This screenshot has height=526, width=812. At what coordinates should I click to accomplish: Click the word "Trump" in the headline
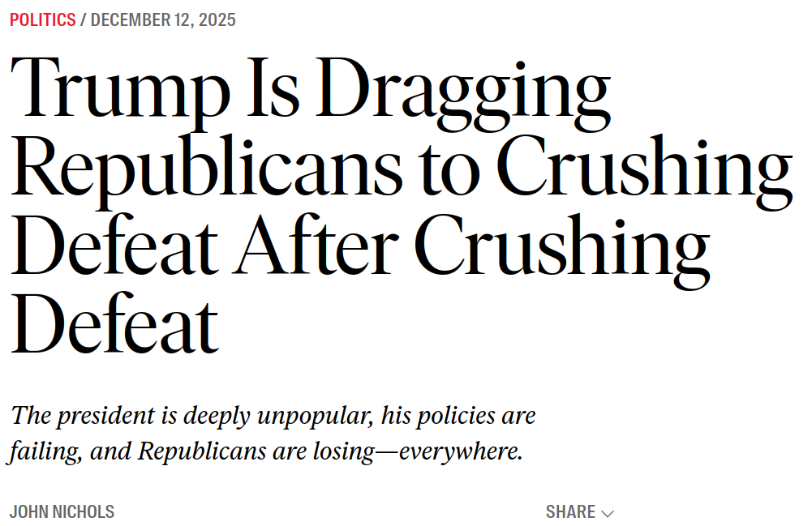tap(119, 91)
